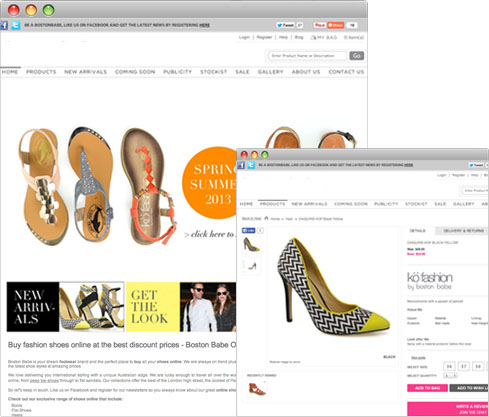Click the HERE registration link in the back window
Viewport: 489px width, 417px height.
pos(204,25)
